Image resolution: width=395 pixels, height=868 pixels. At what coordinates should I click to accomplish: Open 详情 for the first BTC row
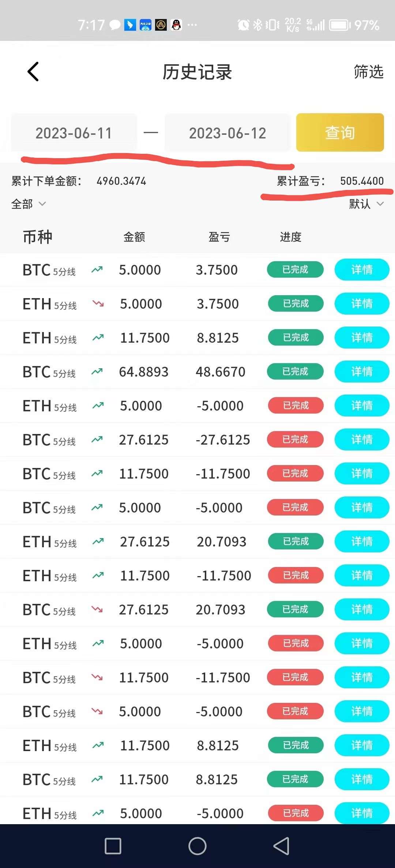(x=362, y=270)
